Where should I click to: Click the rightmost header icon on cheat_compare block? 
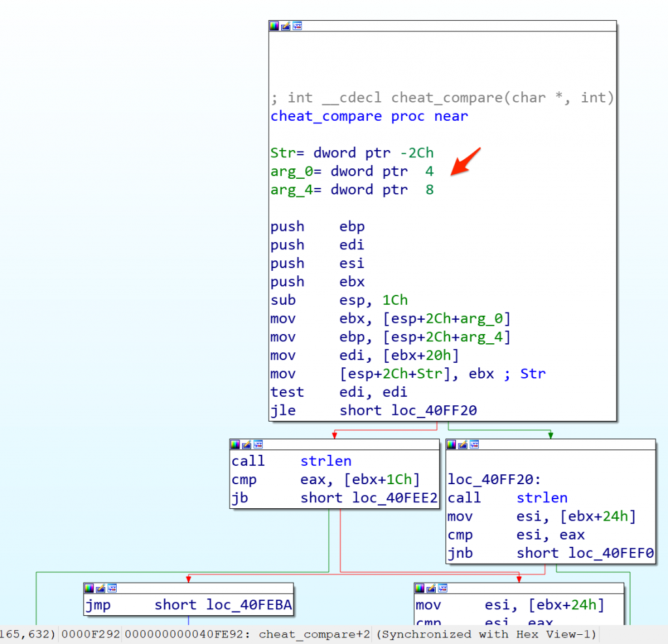pos(297,26)
